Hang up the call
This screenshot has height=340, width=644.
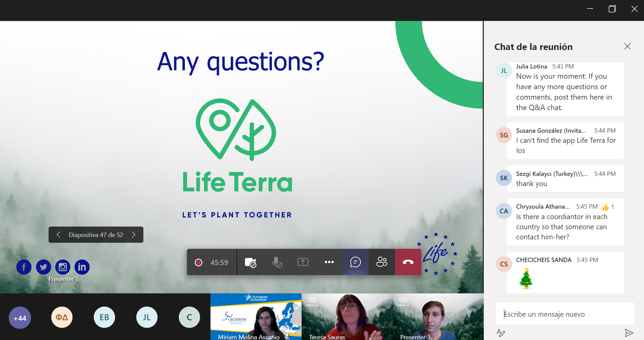(x=408, y=262)
